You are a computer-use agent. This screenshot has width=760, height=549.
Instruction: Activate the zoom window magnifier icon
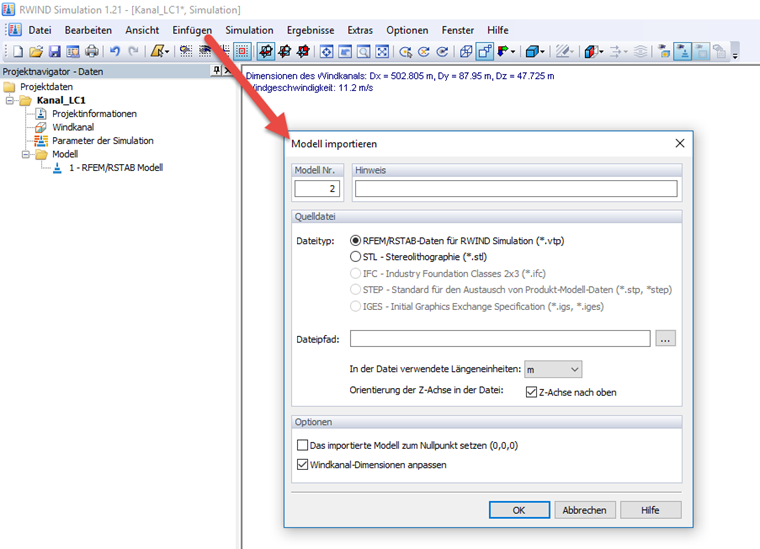tap(364, 51)
